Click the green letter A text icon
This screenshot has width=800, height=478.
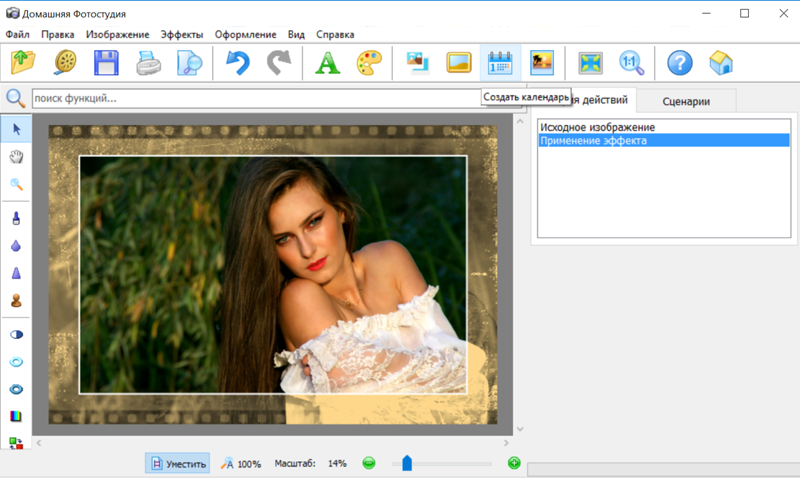pos(327,63)
